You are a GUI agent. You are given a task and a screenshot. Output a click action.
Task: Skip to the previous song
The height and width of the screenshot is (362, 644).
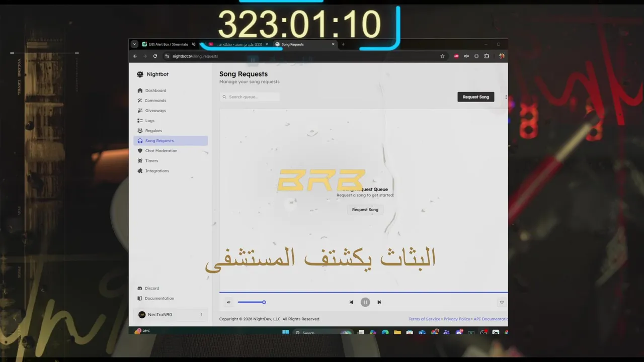pos(351,302)
